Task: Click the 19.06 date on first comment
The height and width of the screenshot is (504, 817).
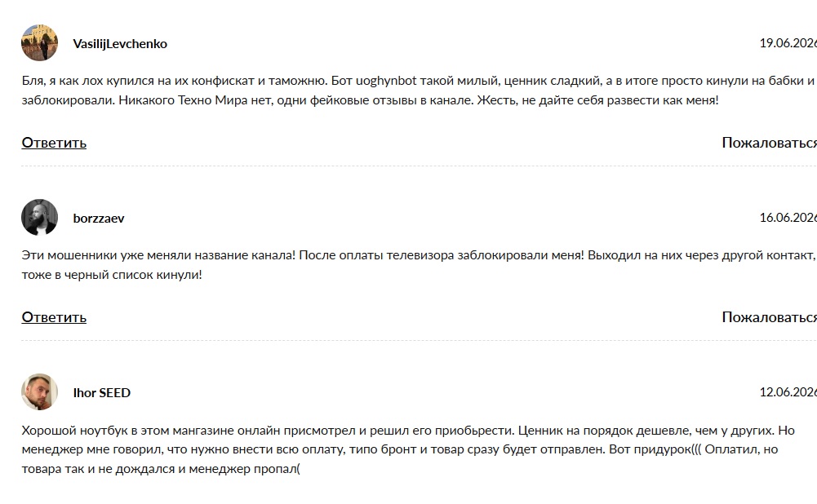Action: point(788,43)
